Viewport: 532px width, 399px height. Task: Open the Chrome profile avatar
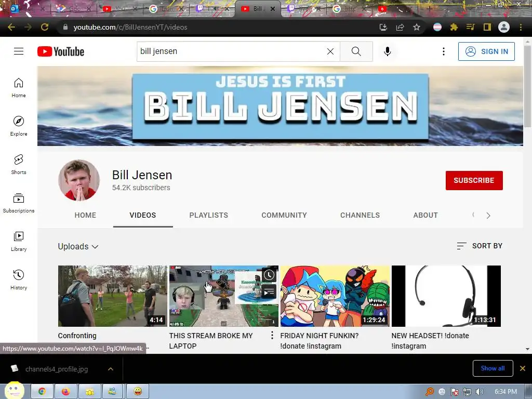pos(504,27)
